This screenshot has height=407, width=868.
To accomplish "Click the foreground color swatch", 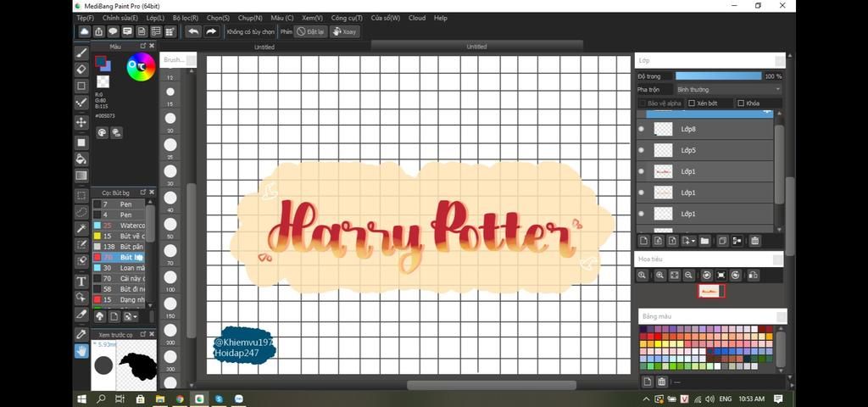I will 100,61.
